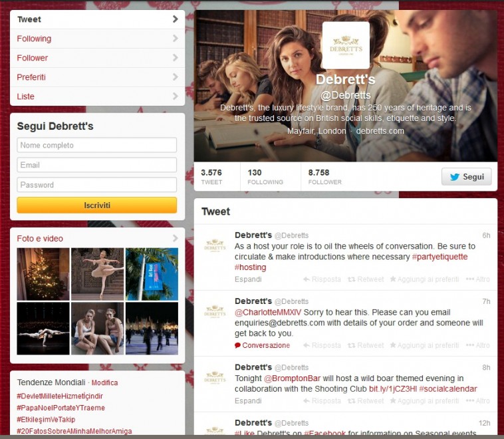Viewport: 504px width, 439px height.
Task: Click Retweet icon on 7h tweet
Action: click(366, 345)
